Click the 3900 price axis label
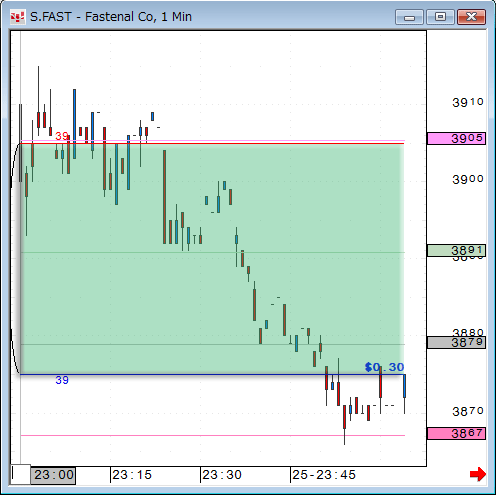 pos(468,179)
